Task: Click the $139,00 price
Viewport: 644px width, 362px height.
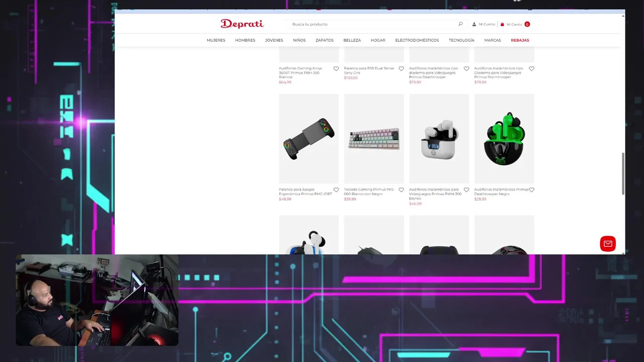Action: point(351,77)
